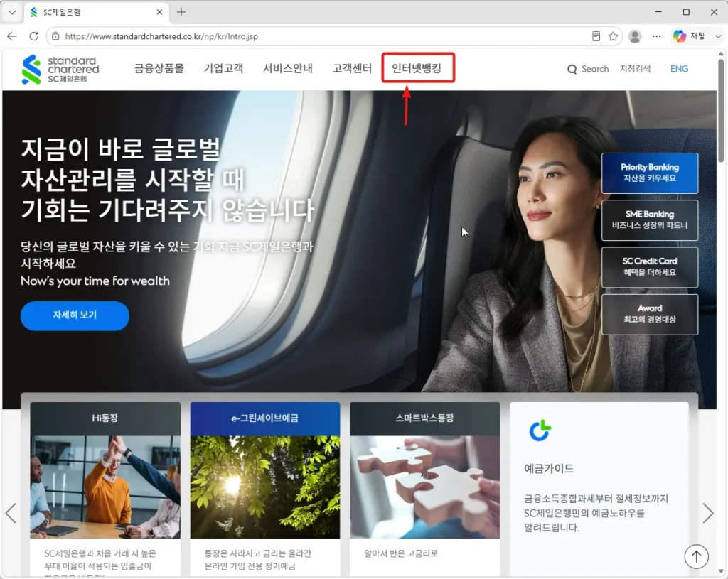
Task: Open 고객센터 menu
Action: 352,69
